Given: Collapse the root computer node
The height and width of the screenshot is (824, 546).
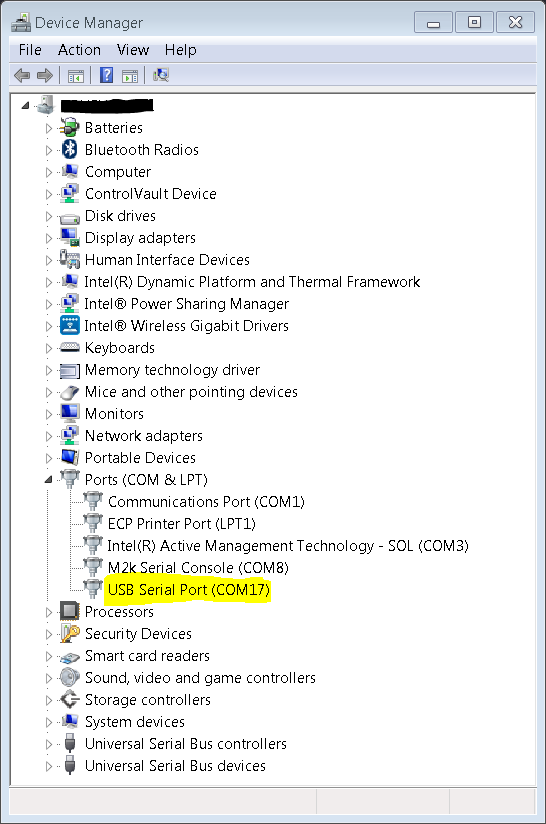Looking at the screenshot, I should click(x=25, y=106).
